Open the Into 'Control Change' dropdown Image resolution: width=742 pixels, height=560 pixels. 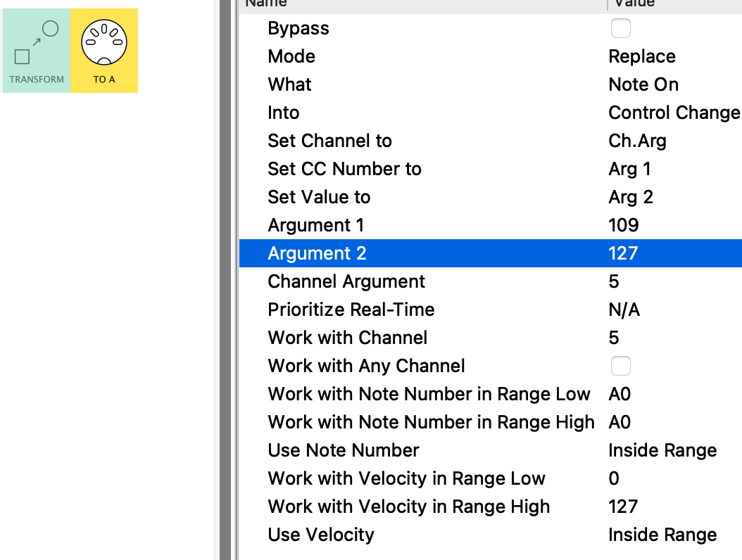click(x=673, y=113)
